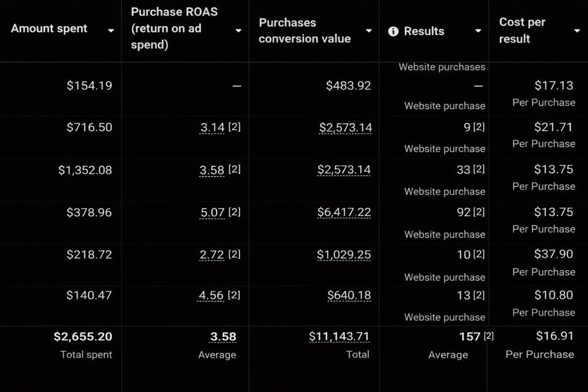Open the Cost per result dropdown arrow
Viewport: 588px width, 392px height.
(577, 31)
